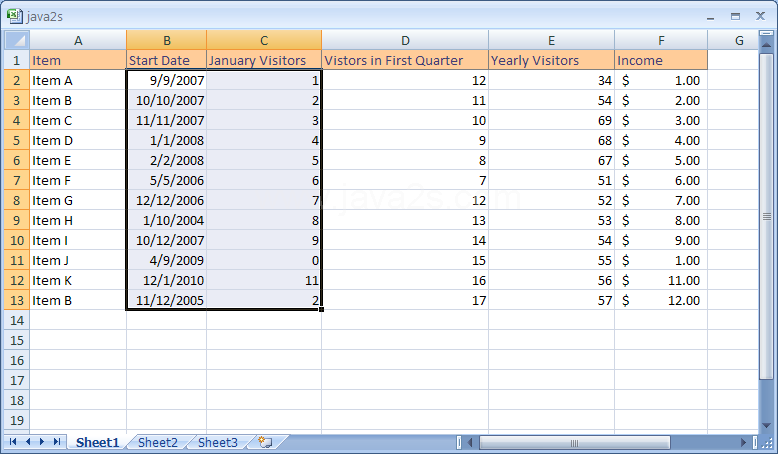The width and height of the screenshot is (778, 454).
Task: Click the 'Item' header cell
Action: pos(78,60)
